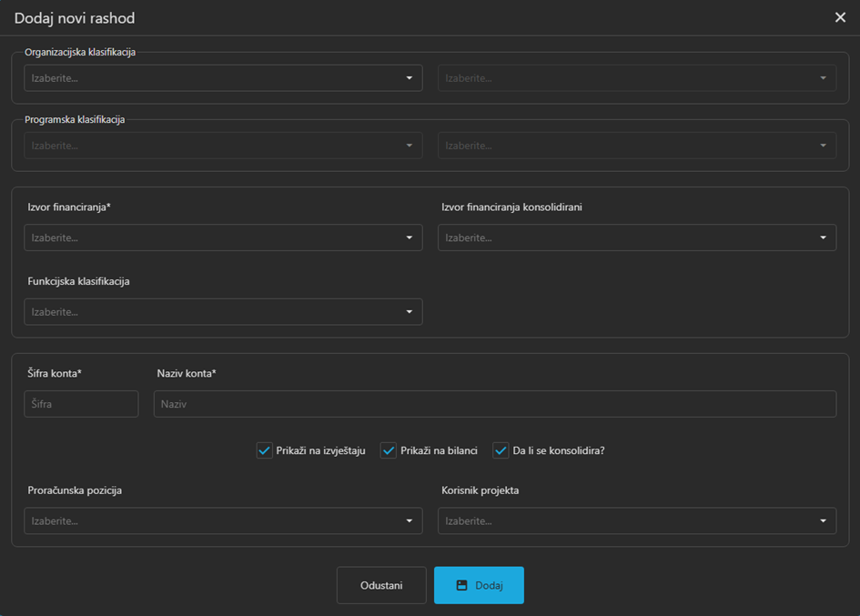Select the Korisnik projekta dropdown
The width and height of the screenshot is (860, 616).
[636, 521]
